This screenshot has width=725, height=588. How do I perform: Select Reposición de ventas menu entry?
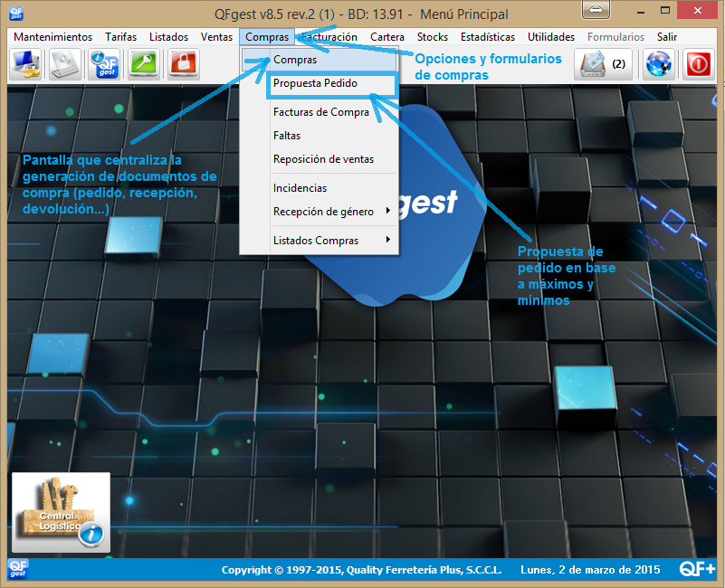point(319,159)
